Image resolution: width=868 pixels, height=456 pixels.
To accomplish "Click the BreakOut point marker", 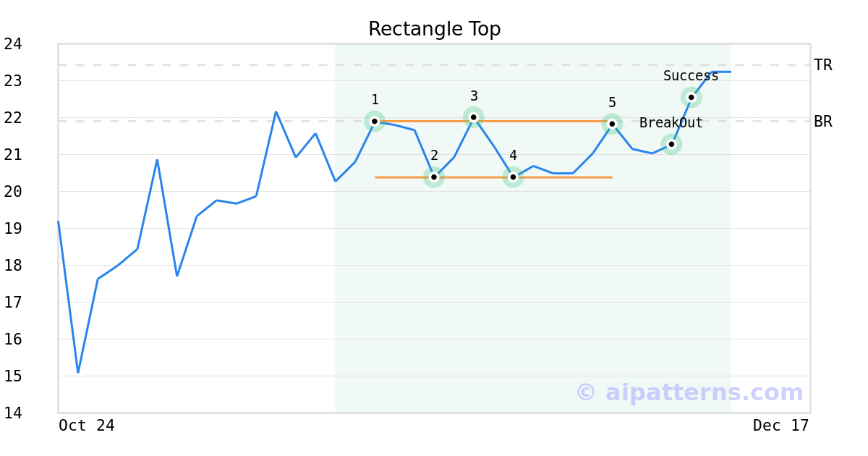I will coord(671,144).
